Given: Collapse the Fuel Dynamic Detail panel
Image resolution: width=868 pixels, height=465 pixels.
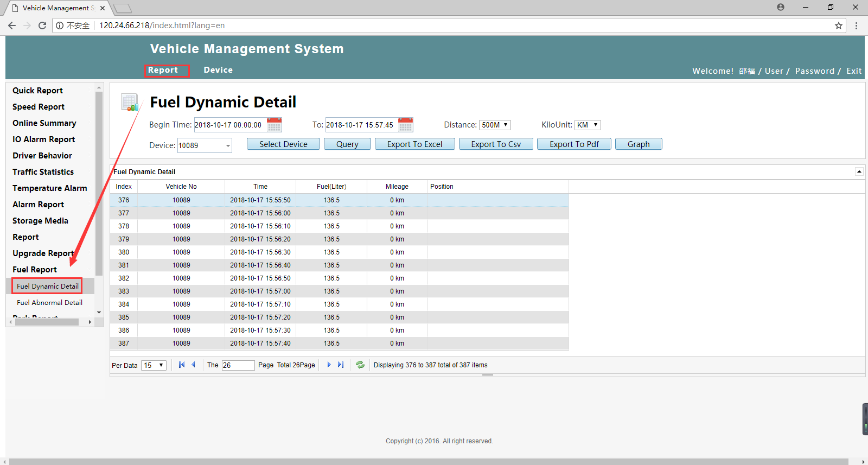Looking at the screenshot, I should pyautogui.click(x=859, y=171).
